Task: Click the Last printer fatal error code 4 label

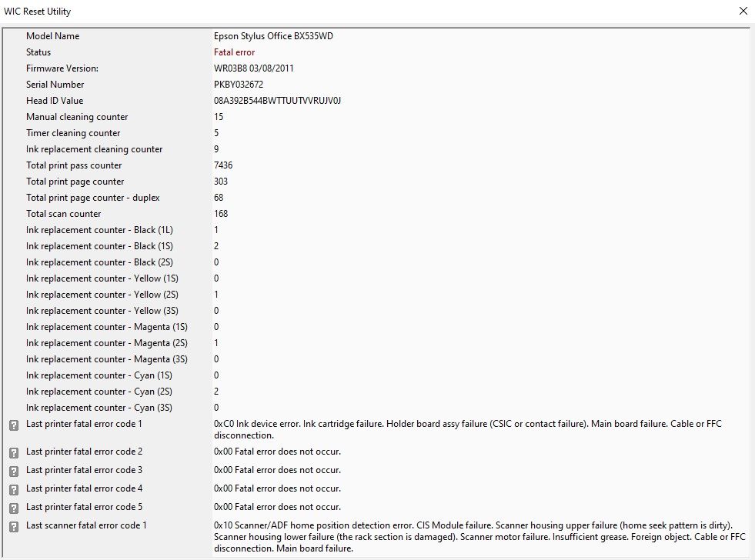Action: tap(84, 488)
